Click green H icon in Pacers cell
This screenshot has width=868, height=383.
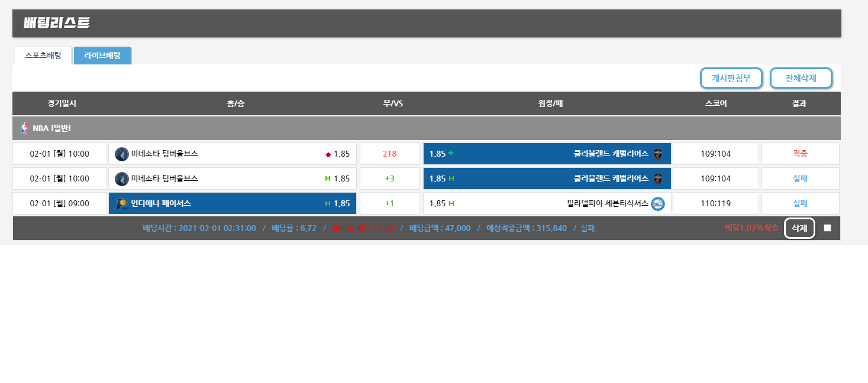[x=327, y=203]
